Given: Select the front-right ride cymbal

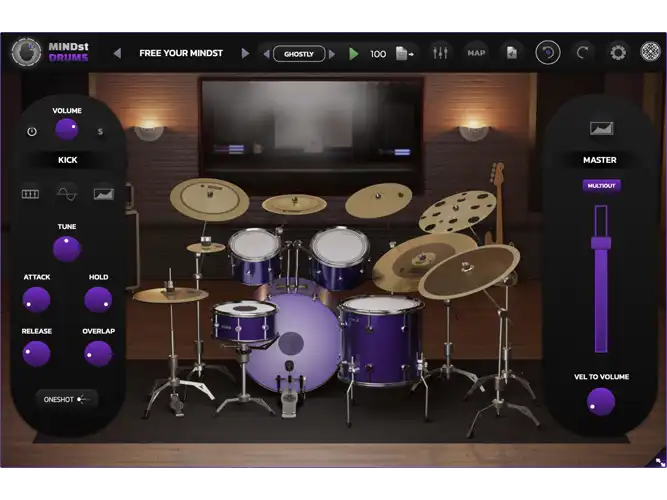Looking at the screenshot, I should 469,271.
